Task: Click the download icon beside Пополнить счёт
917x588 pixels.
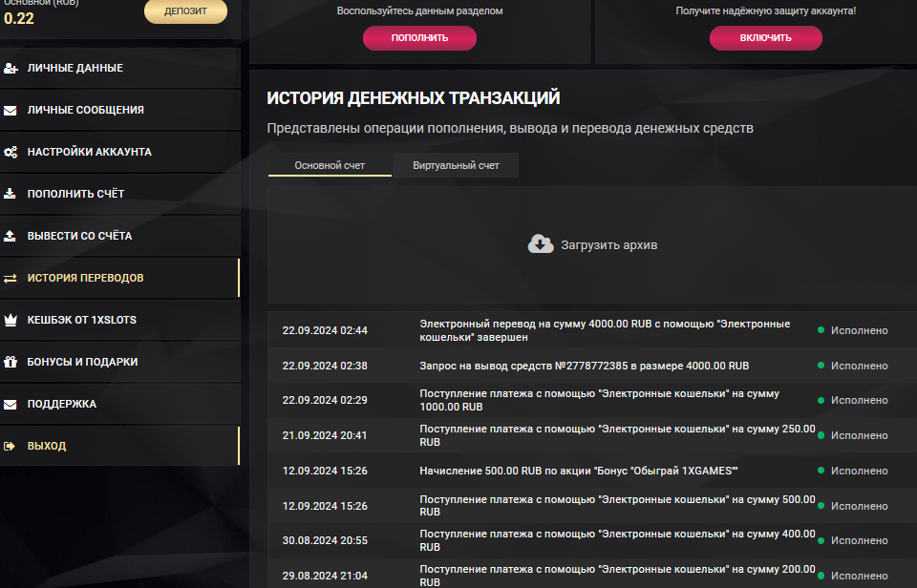Action: coord(10,194)
